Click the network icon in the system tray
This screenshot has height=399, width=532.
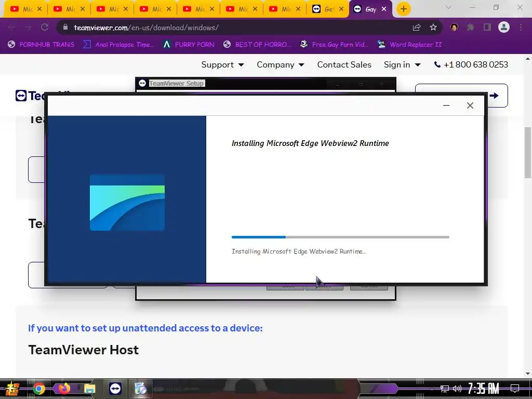[445, 389]
